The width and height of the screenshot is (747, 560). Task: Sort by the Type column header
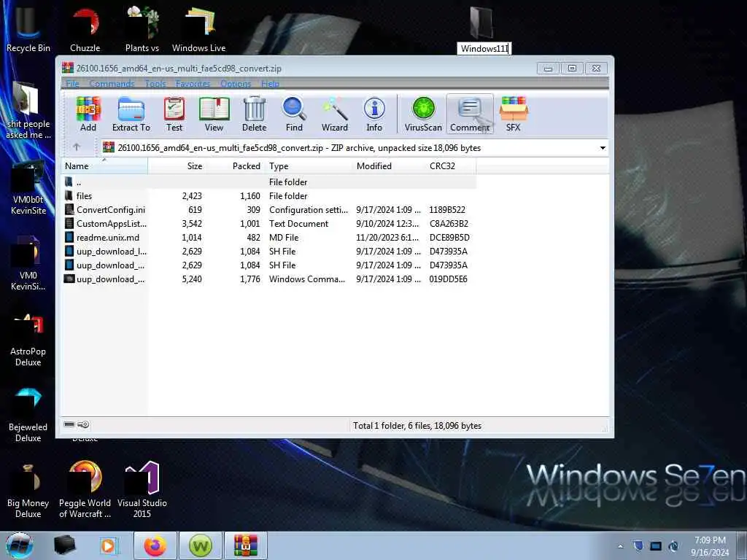(309, 166)
